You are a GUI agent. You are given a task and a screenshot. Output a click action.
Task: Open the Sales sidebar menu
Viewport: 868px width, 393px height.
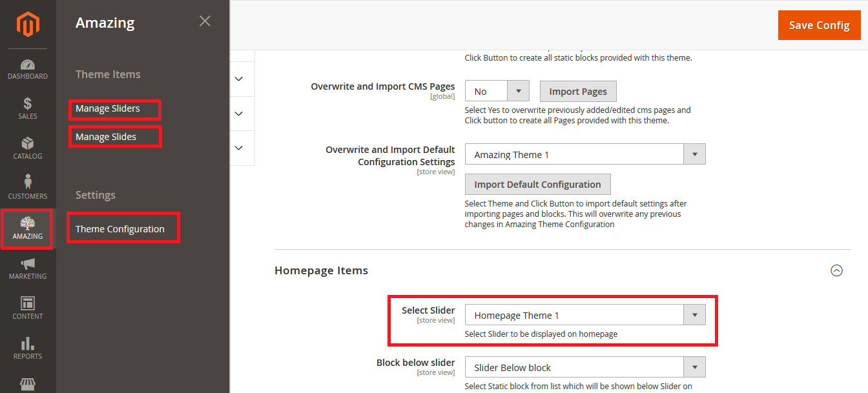point(28,108)
